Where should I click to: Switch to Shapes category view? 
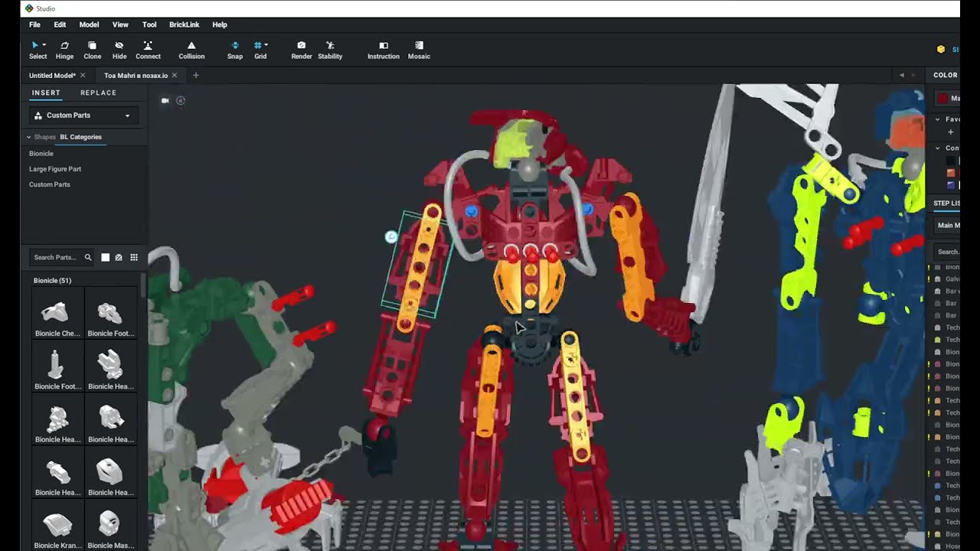pos(44,137)
